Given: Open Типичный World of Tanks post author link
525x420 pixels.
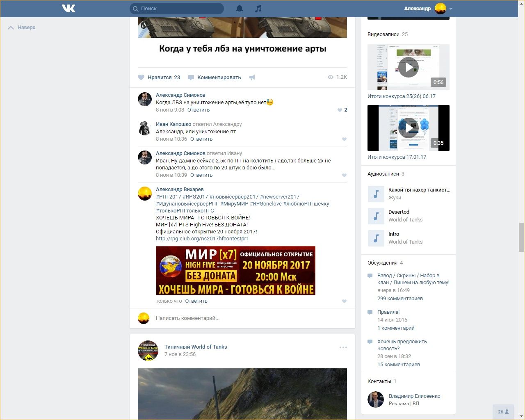Looking at the screenshot, I should click(x=196, y=347).
